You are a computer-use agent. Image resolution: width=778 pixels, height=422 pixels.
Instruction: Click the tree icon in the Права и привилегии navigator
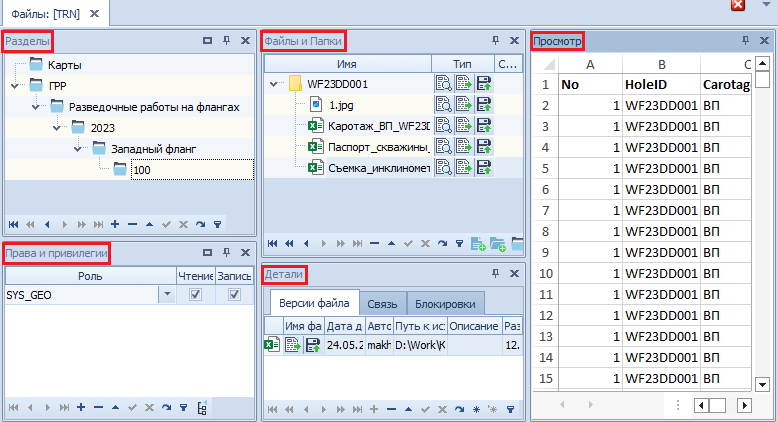tap(202, 408)
